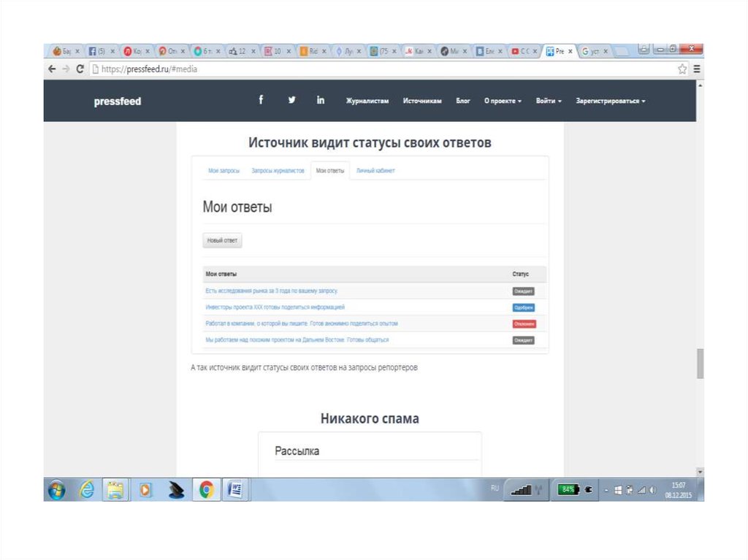Click the page's vertical scrollbar thumb

700,363
